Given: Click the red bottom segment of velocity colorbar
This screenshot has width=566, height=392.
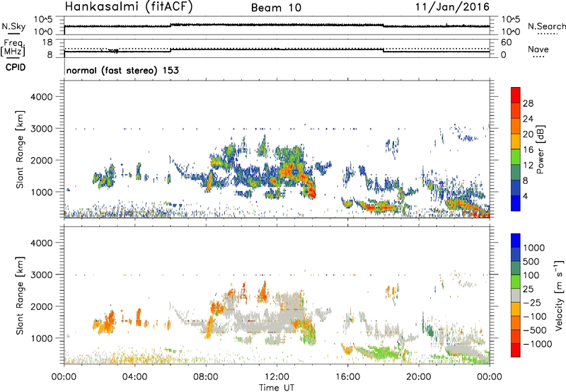Looking at the screenshot, I should [516, 350].
